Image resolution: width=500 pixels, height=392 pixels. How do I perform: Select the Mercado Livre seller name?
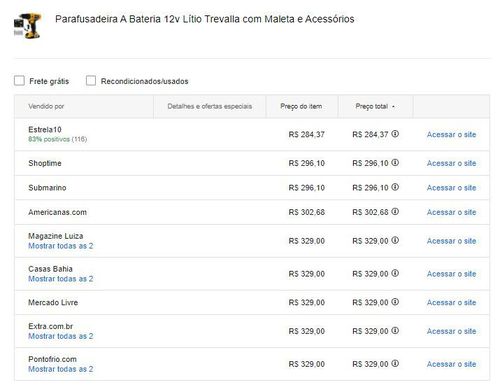click(x=53, y=302)
